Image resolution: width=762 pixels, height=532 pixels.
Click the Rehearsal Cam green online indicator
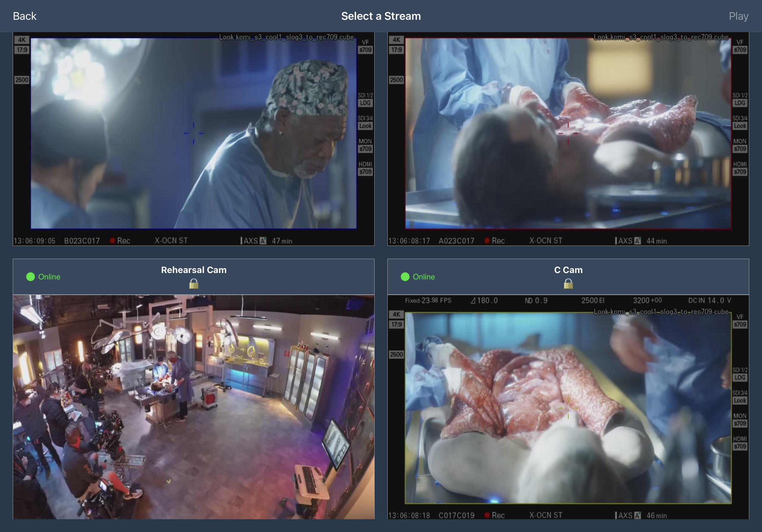coord(31,277)
